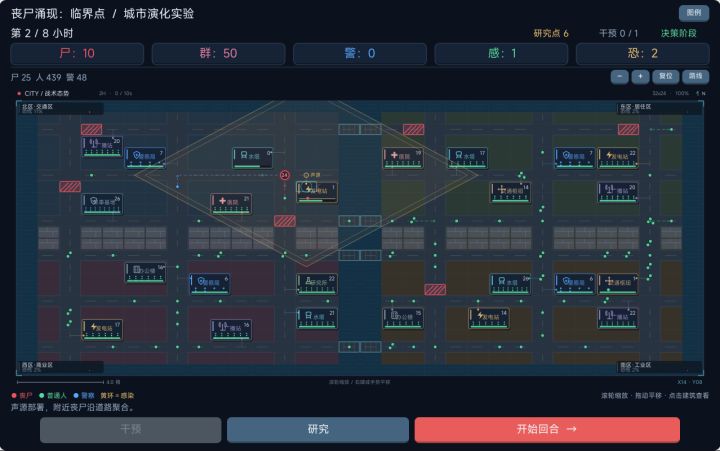Zoom out the map with the minus button
Screen dimensions: 720x451
(619, 76)
